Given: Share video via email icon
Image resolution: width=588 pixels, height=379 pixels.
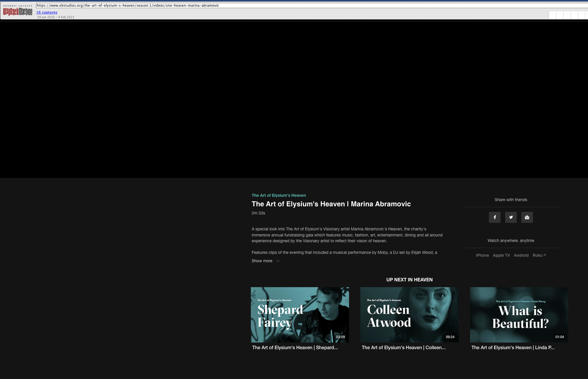Looking at the screenshot, I should pyautogui.click(x=527, y=217).
